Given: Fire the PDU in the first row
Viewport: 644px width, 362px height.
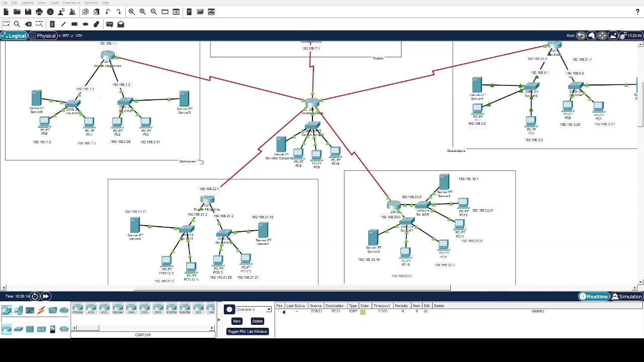Looking at the screenshot, I should click(284, 312).
